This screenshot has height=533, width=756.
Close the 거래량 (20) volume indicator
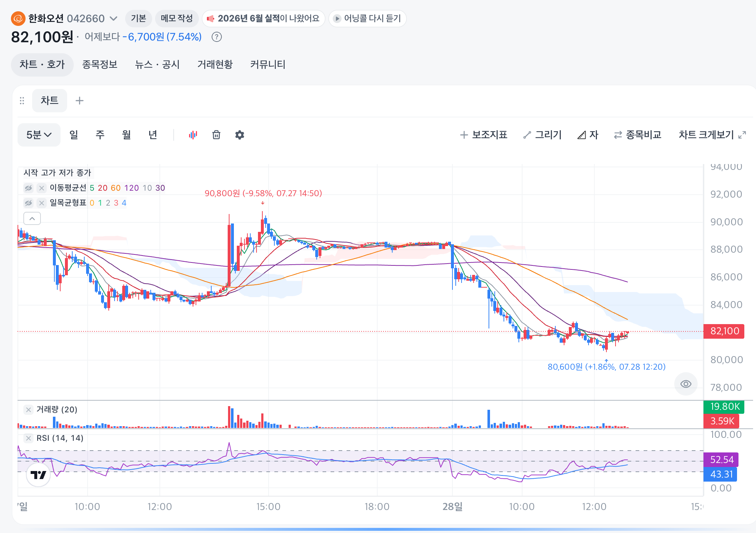(x=28, y=409)
